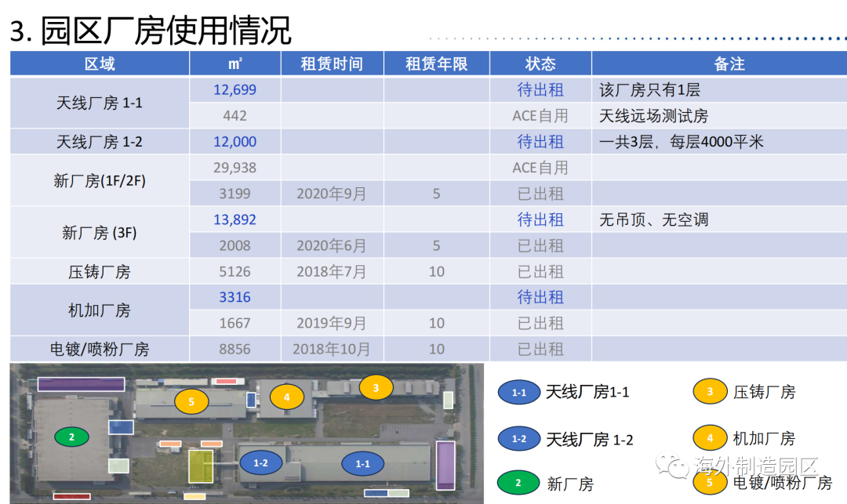The height and width of the screenshot is (504, 847).
Task: Click 待出租 in the 12,699 row
Action: click(x=540, y=89)
